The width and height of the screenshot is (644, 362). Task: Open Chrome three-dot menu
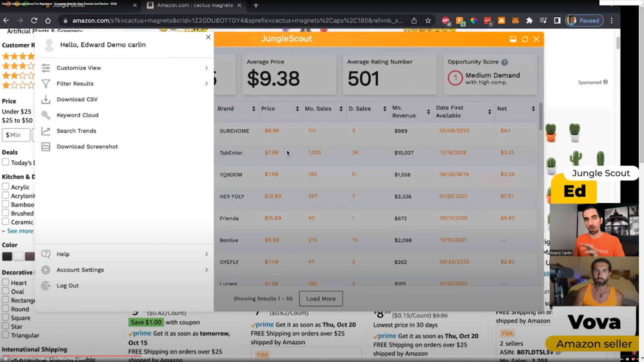(612, 21)
